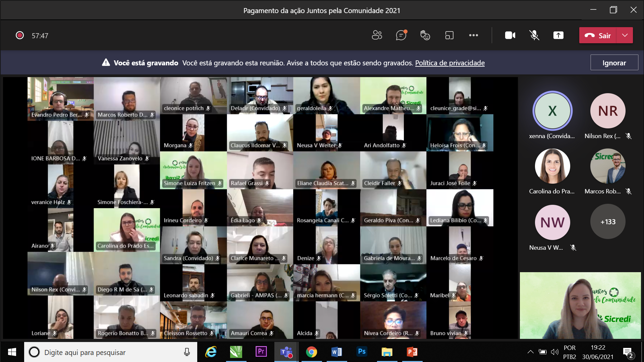Toggle the camera on or off

(x=510, y=35)
